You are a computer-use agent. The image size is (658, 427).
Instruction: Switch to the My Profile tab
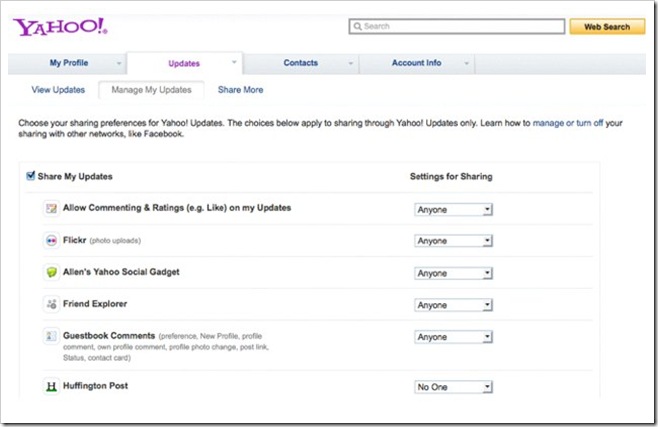(69, 63)
